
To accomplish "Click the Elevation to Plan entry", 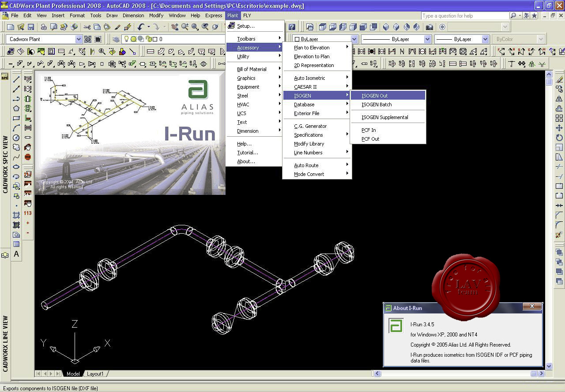I will tap(317, 56).
